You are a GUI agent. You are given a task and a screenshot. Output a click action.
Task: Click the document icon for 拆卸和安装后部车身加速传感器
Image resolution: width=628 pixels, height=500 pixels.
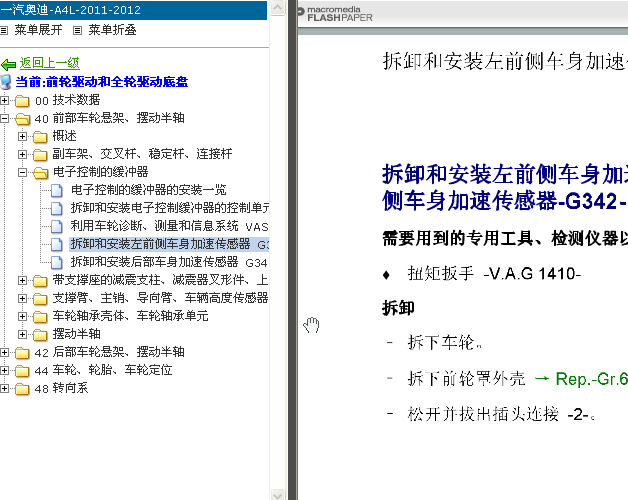pyautogui.click(x=57, y=262)
